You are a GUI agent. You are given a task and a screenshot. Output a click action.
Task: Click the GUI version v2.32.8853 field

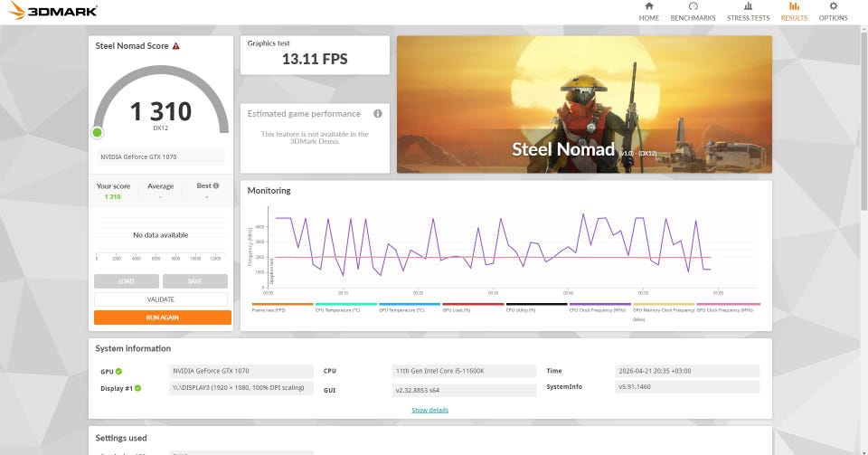click(x=464, y=390)
